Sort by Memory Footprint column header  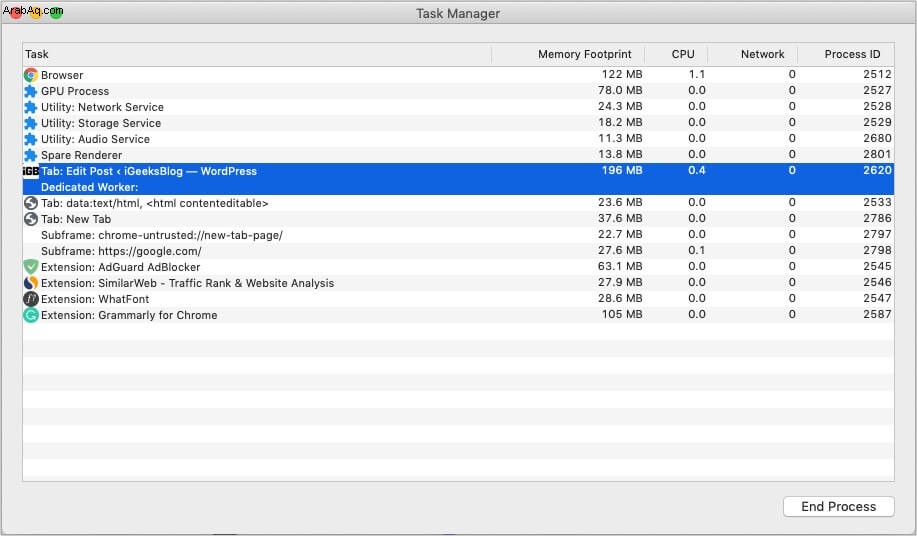click(568, 54)
